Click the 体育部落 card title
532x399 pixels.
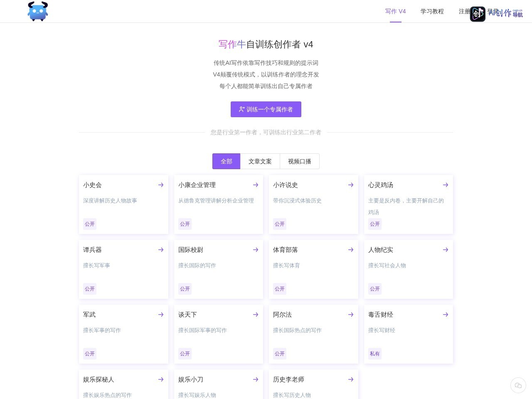(286, 250)
